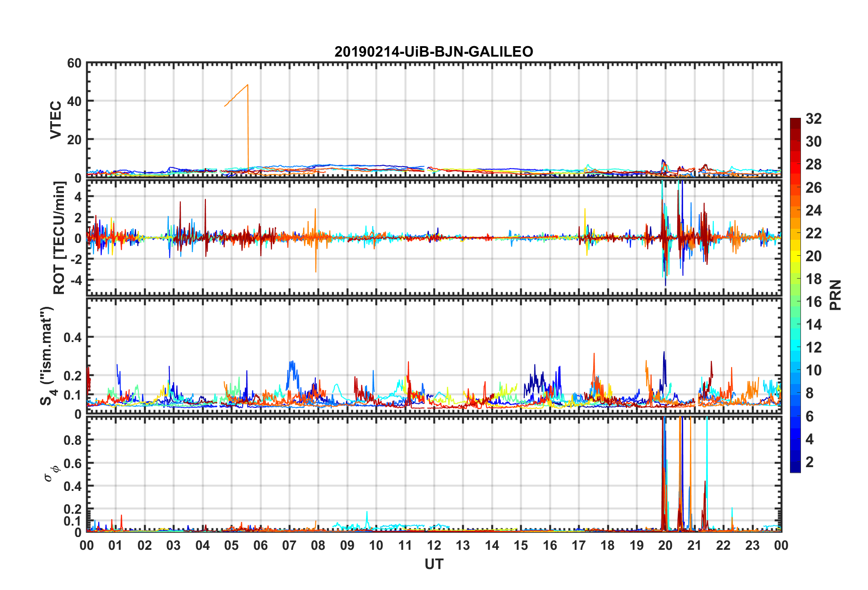Click the ROT [TECU/min] axis label

pos(59,238)
